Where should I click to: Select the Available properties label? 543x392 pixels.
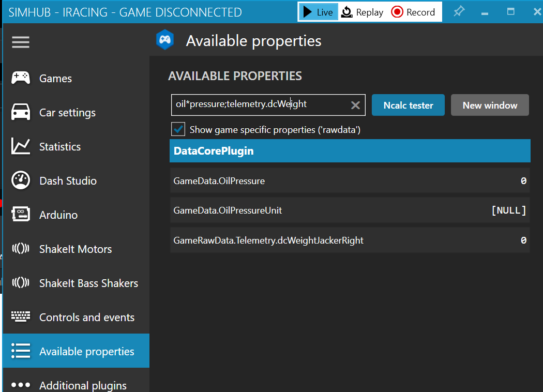(x=86, y=352)
